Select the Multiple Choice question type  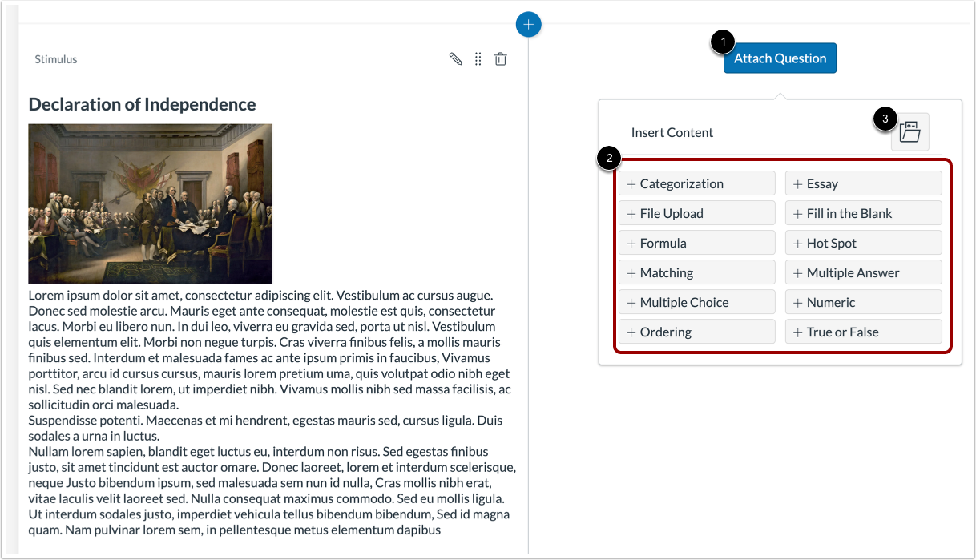pos(697,302)
